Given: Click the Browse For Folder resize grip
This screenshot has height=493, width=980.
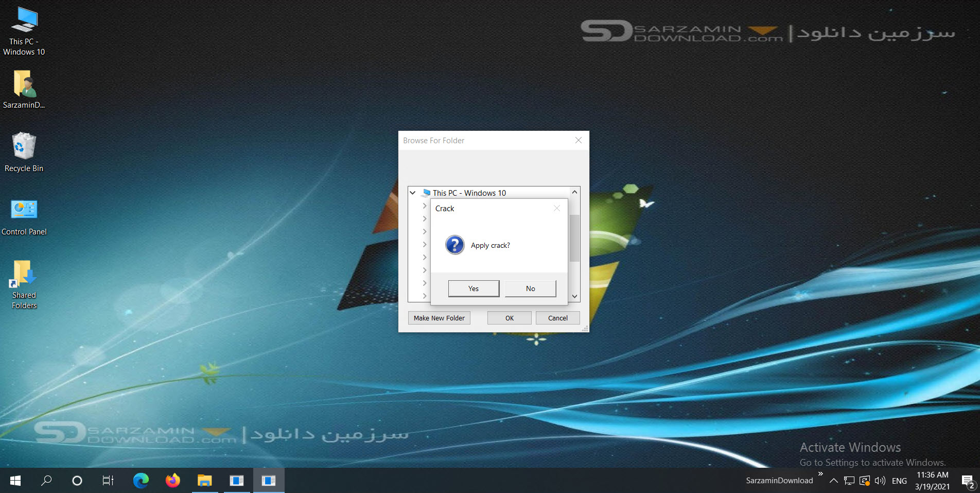Looking at the screenshot, I should (585, 328).
